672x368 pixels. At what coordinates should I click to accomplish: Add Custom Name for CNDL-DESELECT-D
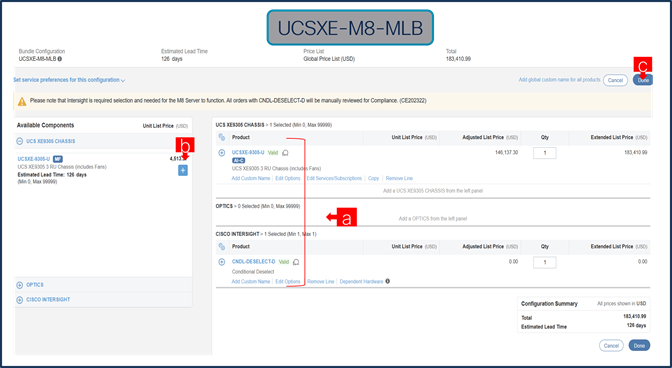coord(251,281)
